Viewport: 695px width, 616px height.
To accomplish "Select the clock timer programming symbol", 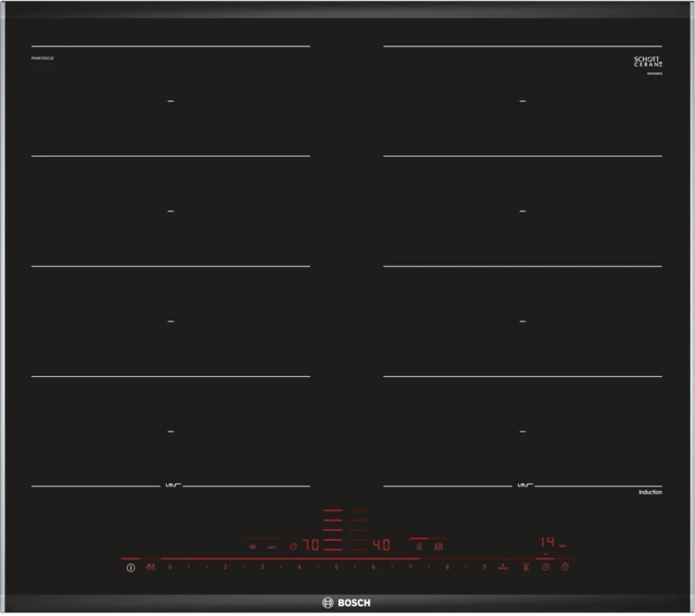I will coord(546,567).
